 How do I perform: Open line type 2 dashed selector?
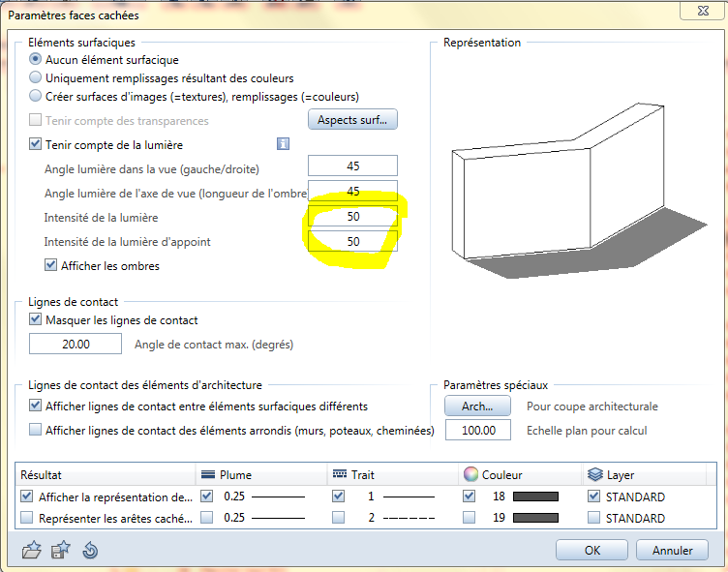point(401,517)
